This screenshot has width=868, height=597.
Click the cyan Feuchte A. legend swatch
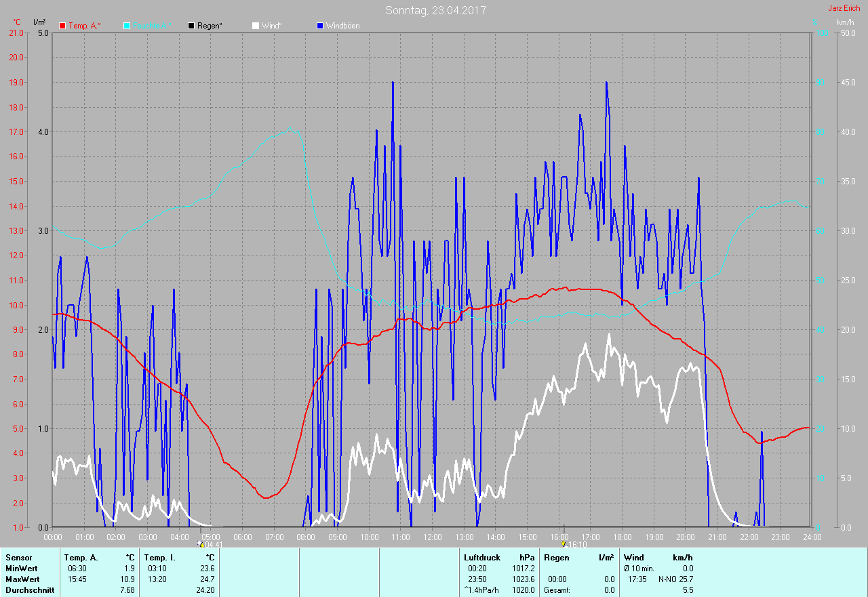127,26
